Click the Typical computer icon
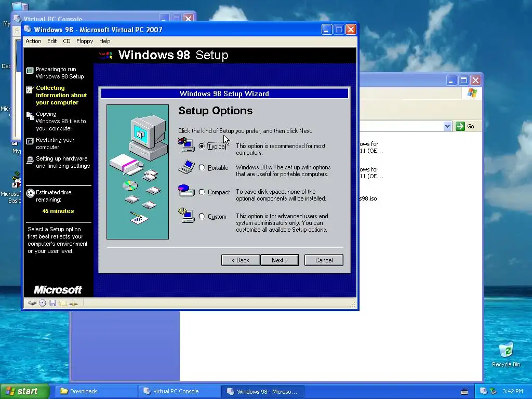The image size is (532, 399). point(187,145)
